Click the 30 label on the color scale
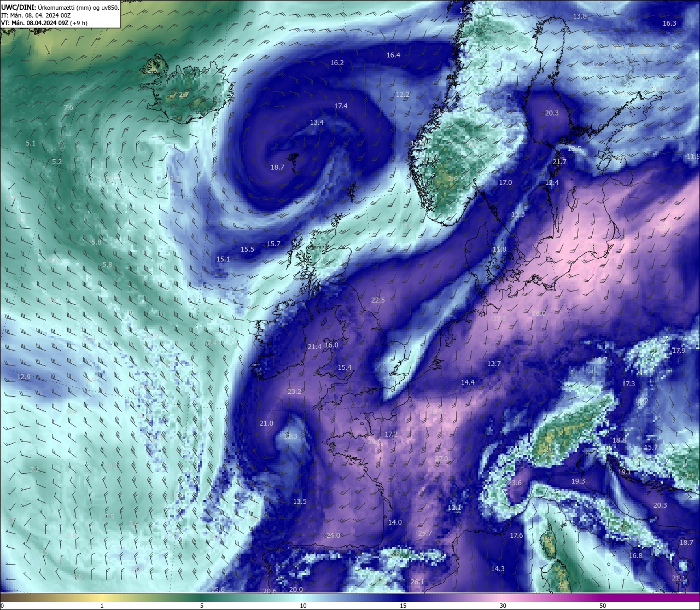Image resolution: width=700 pixels, height=610 pixels. click(503, 606)
